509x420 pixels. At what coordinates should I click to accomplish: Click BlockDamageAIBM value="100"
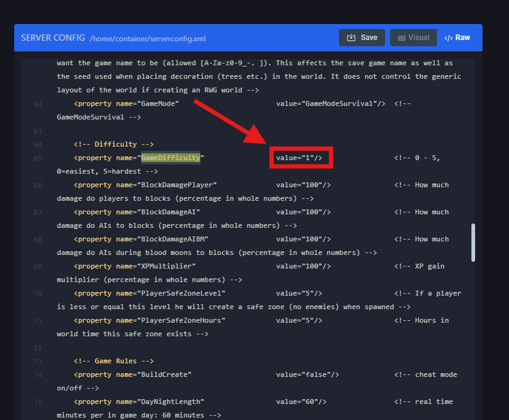(x=303, y=239)
